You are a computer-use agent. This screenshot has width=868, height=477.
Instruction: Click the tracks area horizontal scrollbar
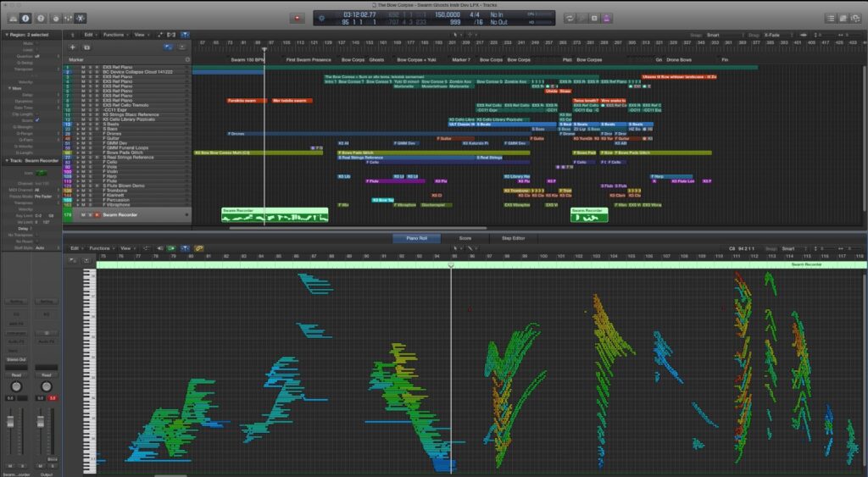point(358,227)
